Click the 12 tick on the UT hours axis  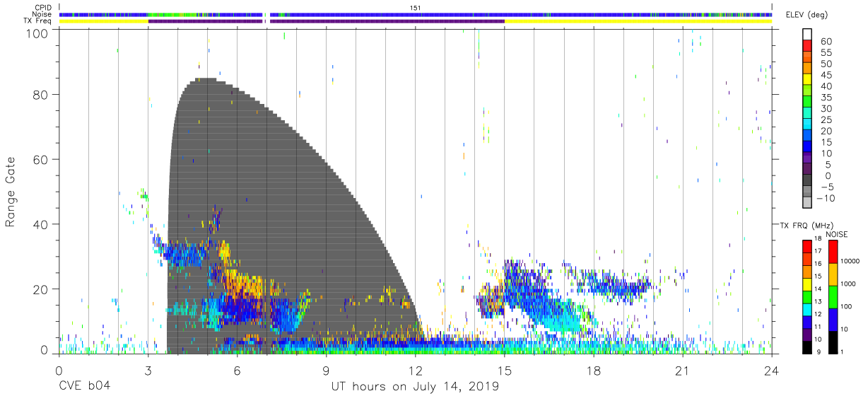tap(415, 371)
